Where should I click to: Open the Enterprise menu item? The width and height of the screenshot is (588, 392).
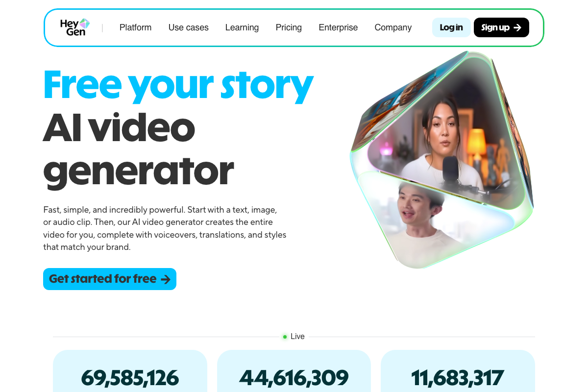(x=338, y=27)
